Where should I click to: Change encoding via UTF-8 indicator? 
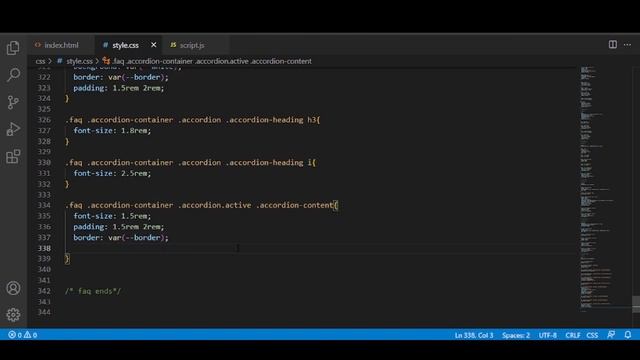point(547,335)
